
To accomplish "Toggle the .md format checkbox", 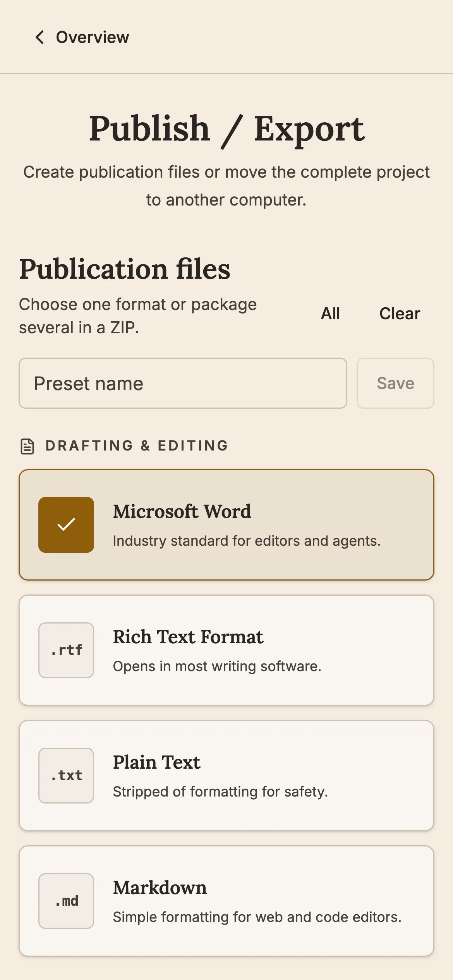I will click(x=66, y=901).
